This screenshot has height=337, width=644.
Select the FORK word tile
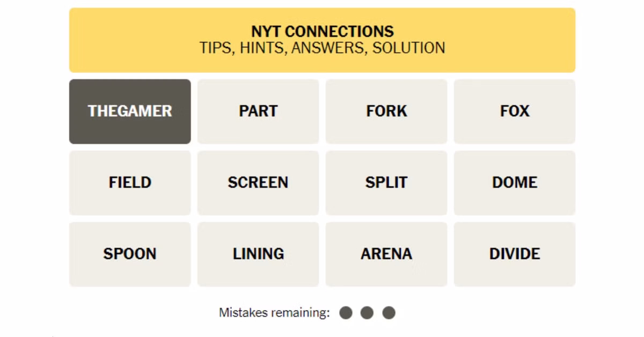(386, 111)
